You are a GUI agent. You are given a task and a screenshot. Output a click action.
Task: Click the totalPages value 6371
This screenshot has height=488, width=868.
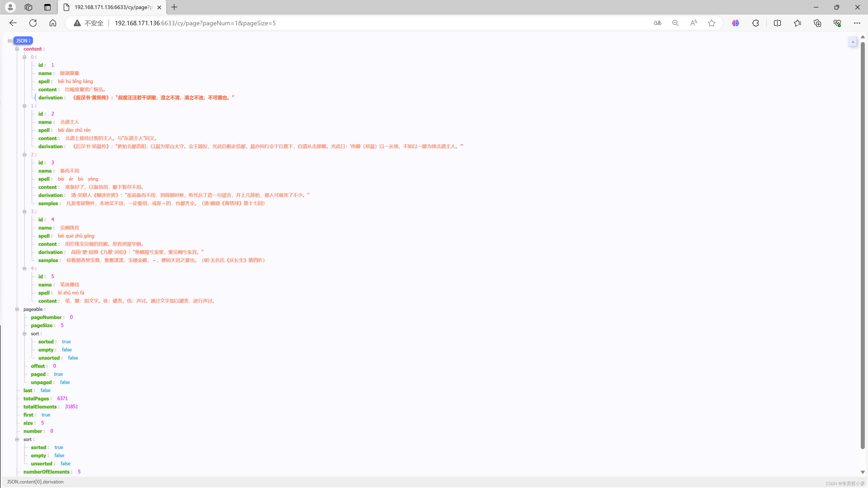point(62,398)
